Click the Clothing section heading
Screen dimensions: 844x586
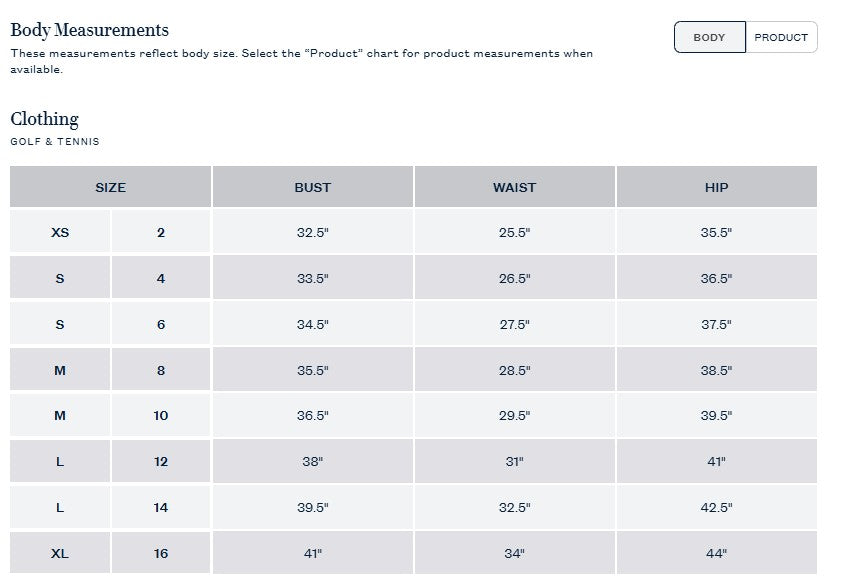45,119
